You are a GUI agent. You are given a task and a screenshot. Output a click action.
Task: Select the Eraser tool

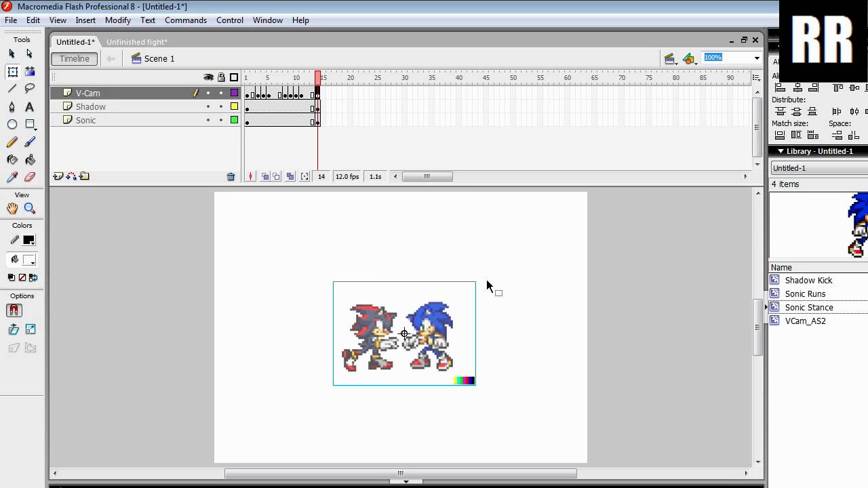(x=30, y=177)
